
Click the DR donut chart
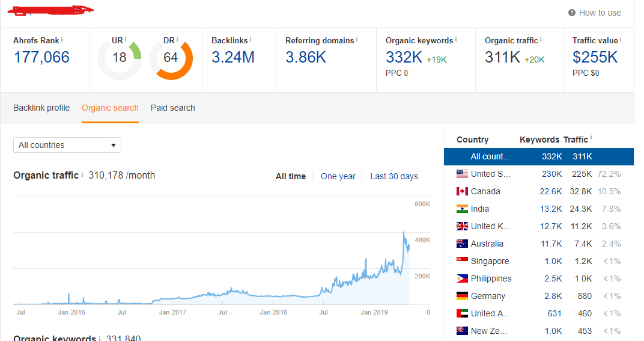171,58
